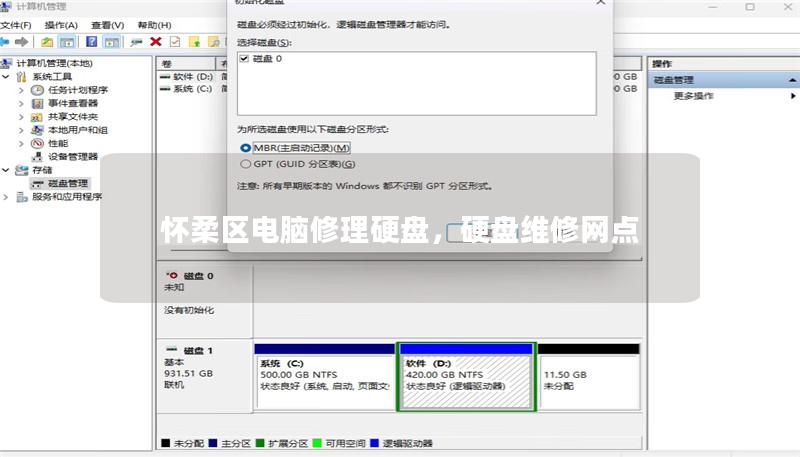This screenshot has height=457, width=800.
Task: Click the 计算机管理(本地) root node icon
Action: pyautogui.click(x=6, y=63)
